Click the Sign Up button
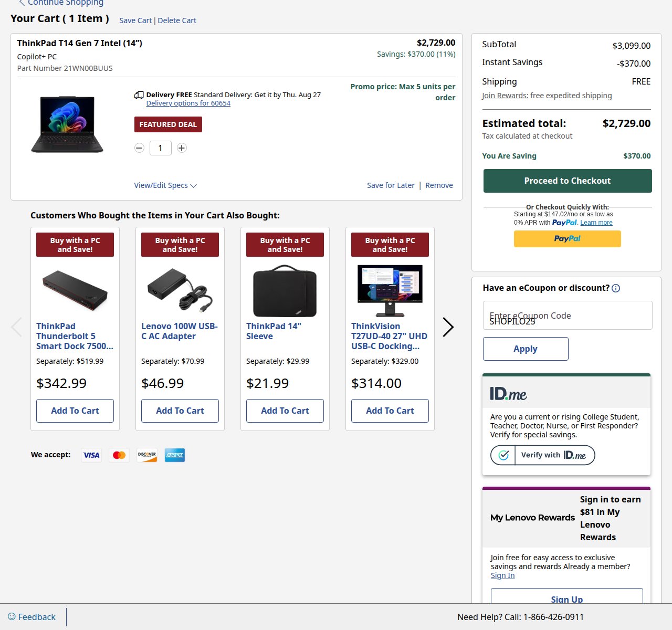This screenshot has height=630, width=672. [x=567, y=596]
